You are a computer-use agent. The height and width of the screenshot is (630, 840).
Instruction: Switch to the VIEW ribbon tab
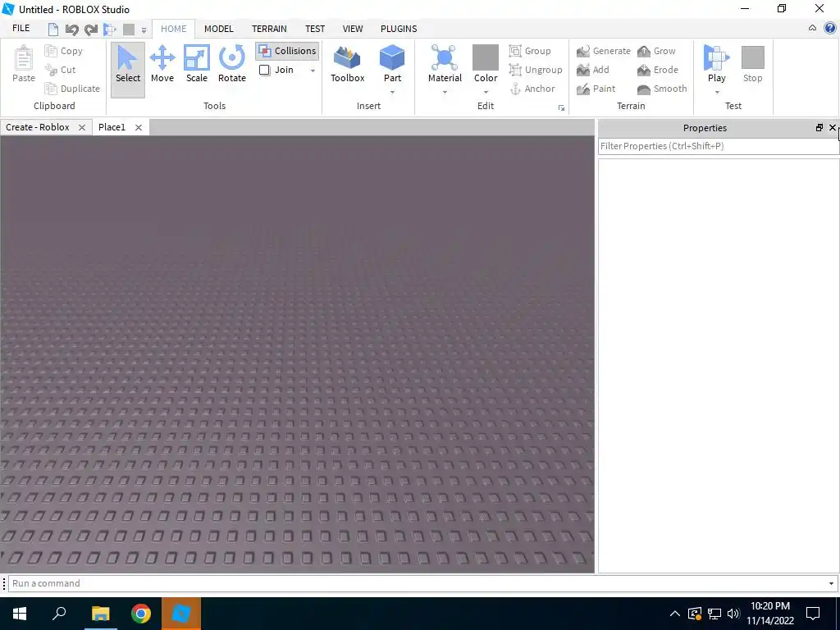click(353, 29)
